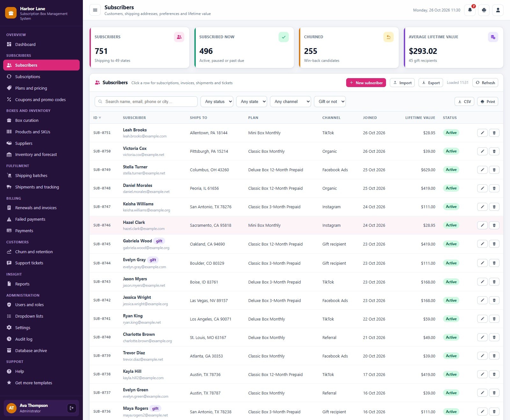Sort by the ID column header
This screenshot has height=420, width=510.
pyautogui.click(x=97, y=118)
